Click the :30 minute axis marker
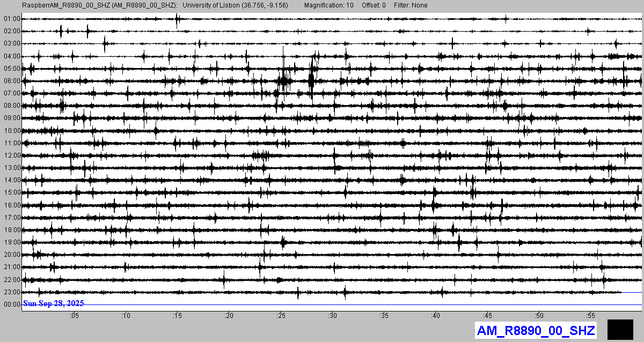This screenshot has height=342, width=644. click(x=332, y=316)
